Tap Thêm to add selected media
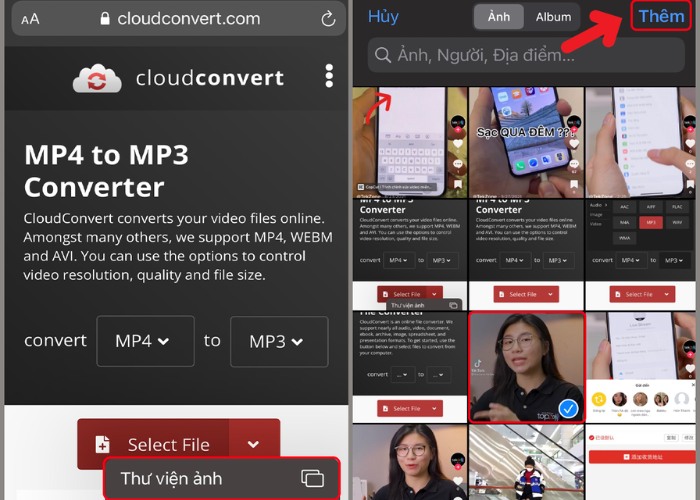This screenshot has height=500, width=700. 661,16
